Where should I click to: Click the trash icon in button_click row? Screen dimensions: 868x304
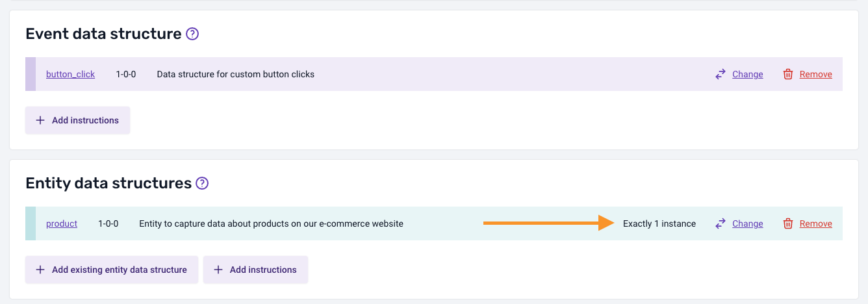[788, 75]
